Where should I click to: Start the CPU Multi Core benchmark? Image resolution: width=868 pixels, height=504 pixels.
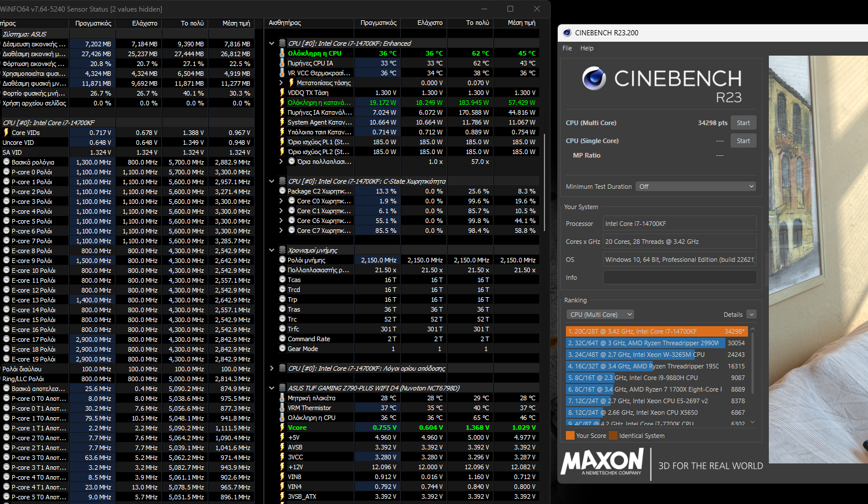[743, 123]
